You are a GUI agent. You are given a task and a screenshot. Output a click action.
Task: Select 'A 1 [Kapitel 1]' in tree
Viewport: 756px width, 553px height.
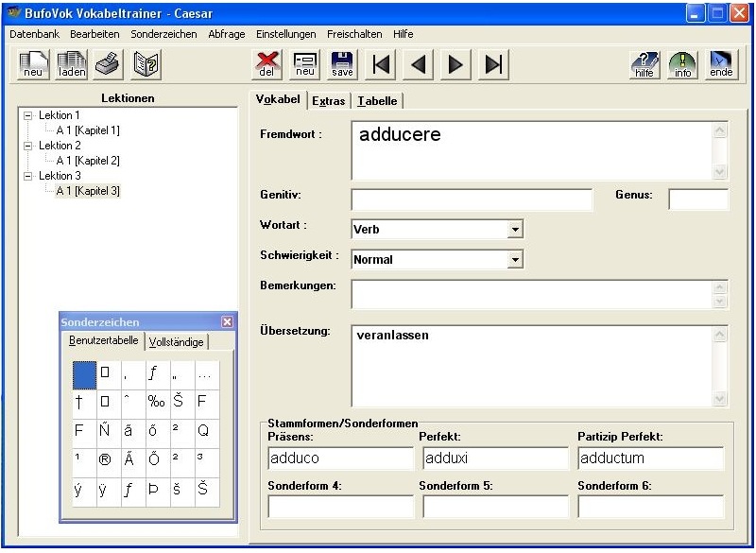[x=88, y=130]
